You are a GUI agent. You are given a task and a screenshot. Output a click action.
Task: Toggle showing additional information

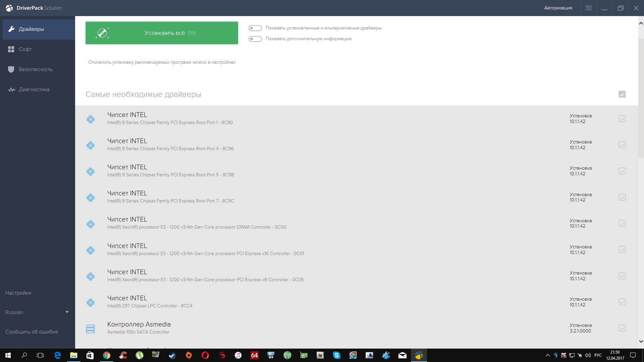tap(255, 39)
